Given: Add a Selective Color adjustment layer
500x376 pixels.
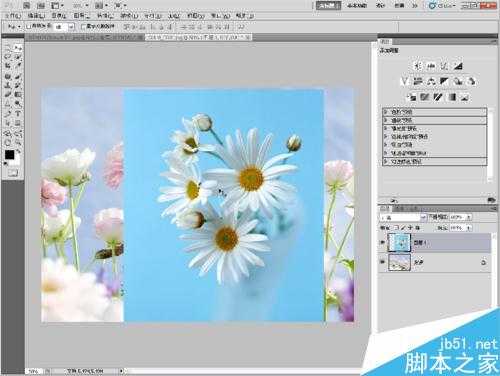Looking at the screenshot, I should coord(465,97).
